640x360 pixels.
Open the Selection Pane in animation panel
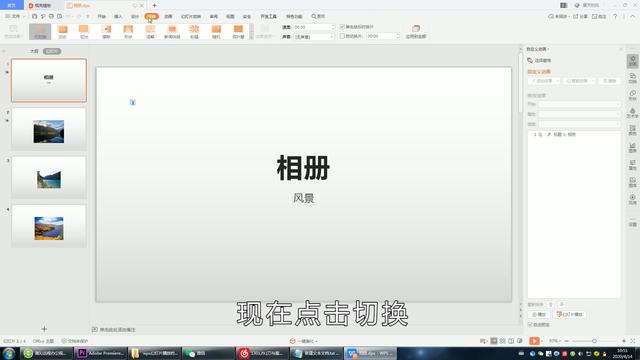[540, 60]
